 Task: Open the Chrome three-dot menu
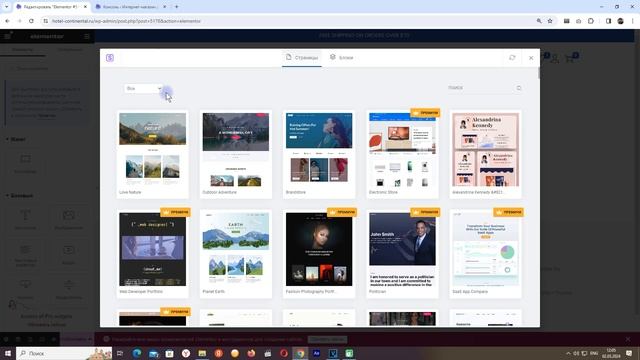point(633,21)
